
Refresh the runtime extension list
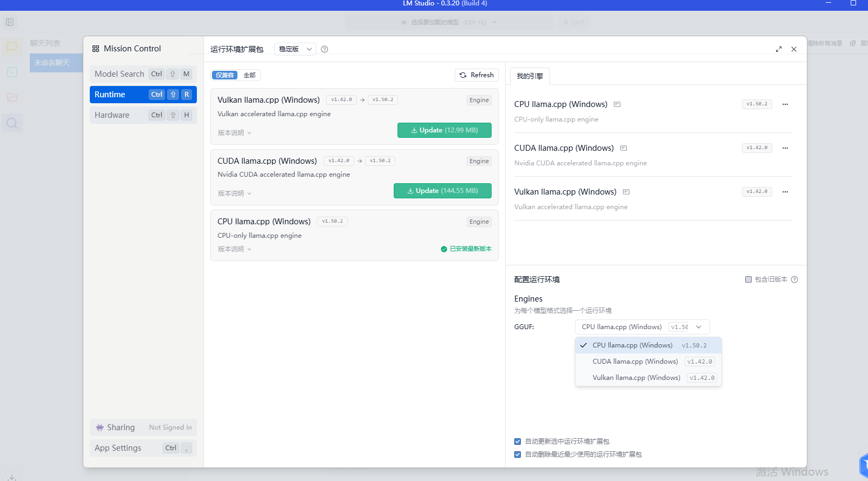pyautogui.click(x=476, y=75)
